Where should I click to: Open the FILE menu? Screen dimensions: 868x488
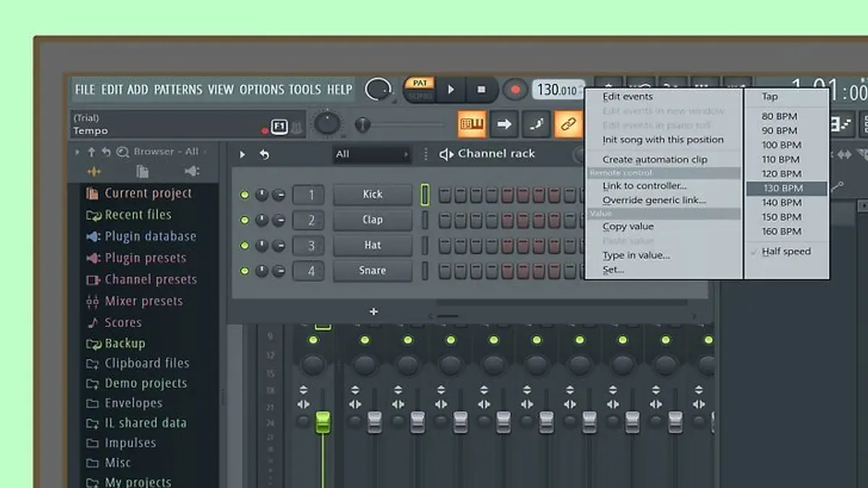point(85,90)
